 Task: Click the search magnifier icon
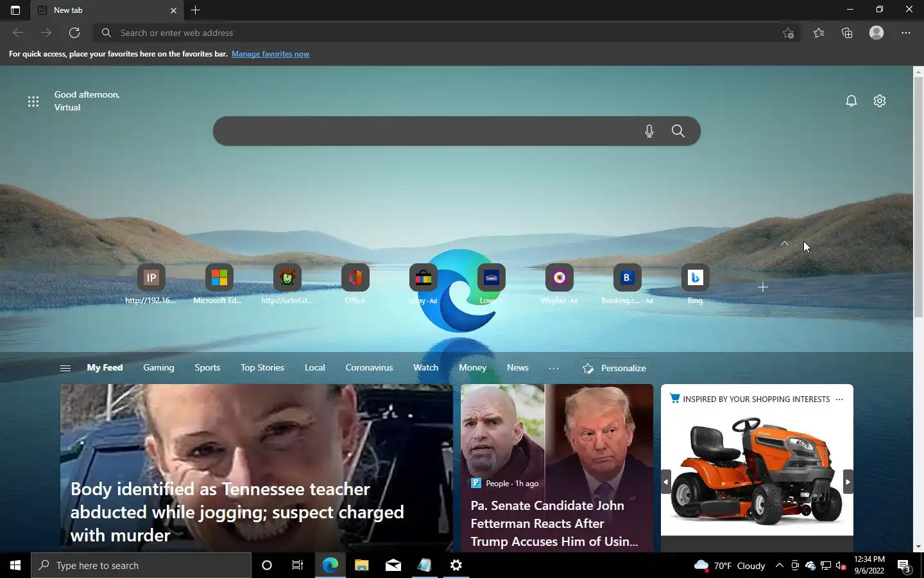click(x=678, y=131)
